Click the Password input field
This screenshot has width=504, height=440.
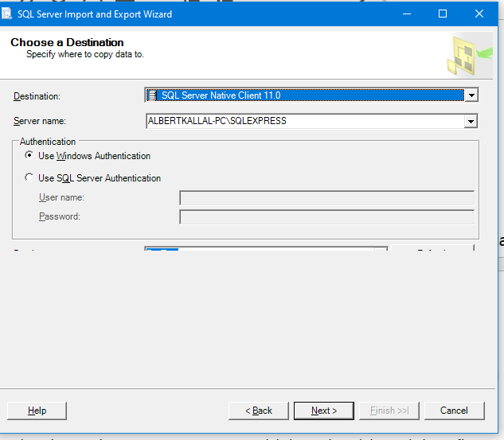[326, 216]
